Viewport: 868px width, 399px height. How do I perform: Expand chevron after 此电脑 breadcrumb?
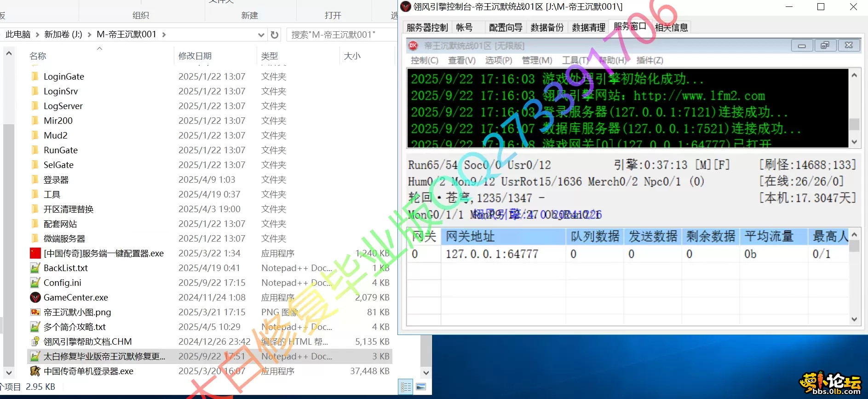pyautogui.click(x=37, y=35)
